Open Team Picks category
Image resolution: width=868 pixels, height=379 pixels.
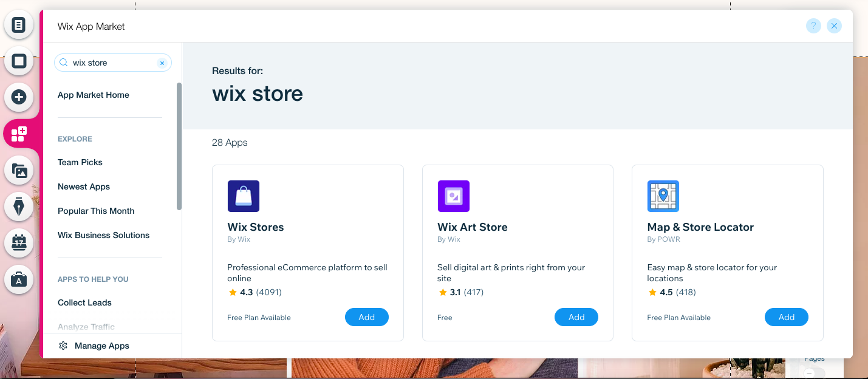point(80,162)
